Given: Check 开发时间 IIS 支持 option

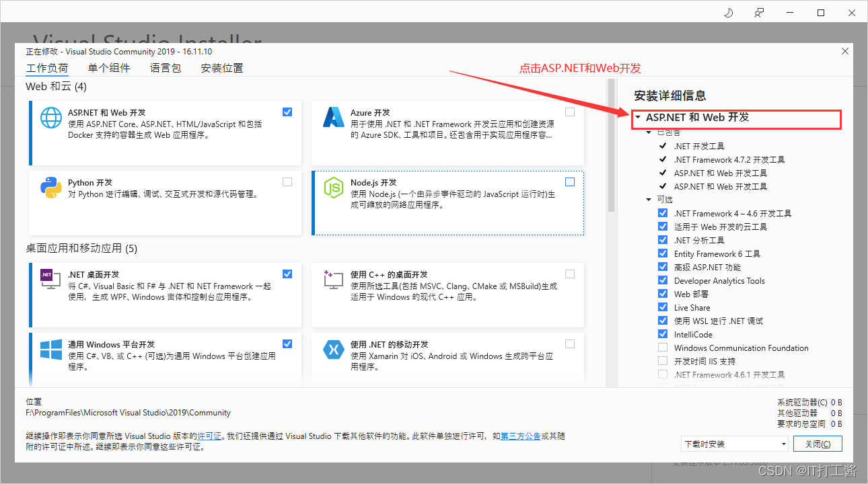Looking at the screenshot, I should [x=663, y=361].
